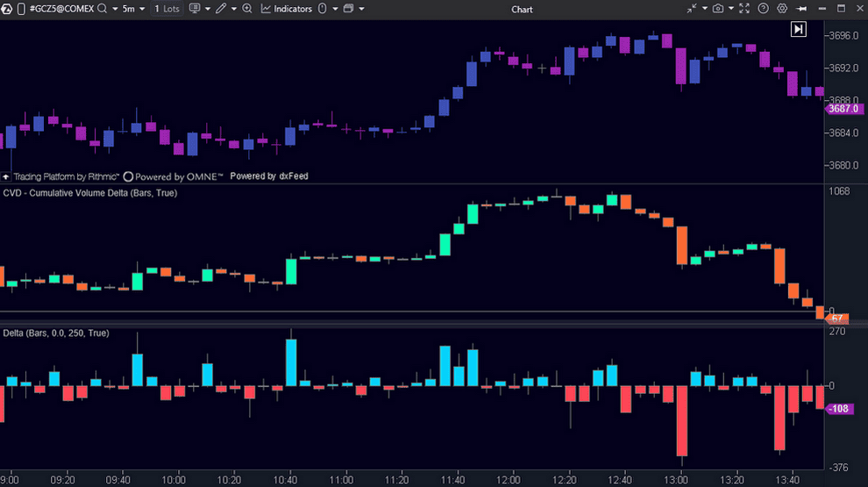
Task: Click the -376 Delta axis label
Action: coord(838,468)
